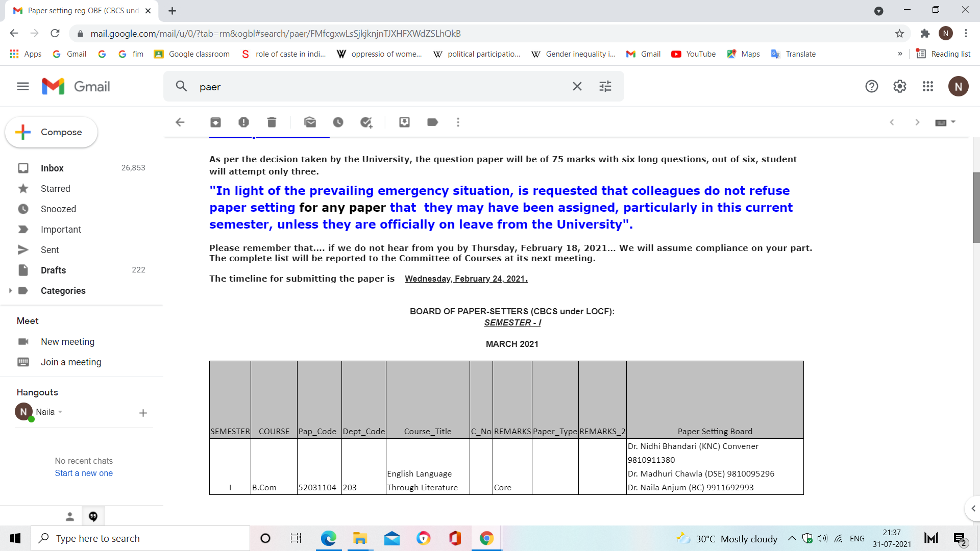
Task: Open weather widget showing 30°C
Action: [727, 539]
